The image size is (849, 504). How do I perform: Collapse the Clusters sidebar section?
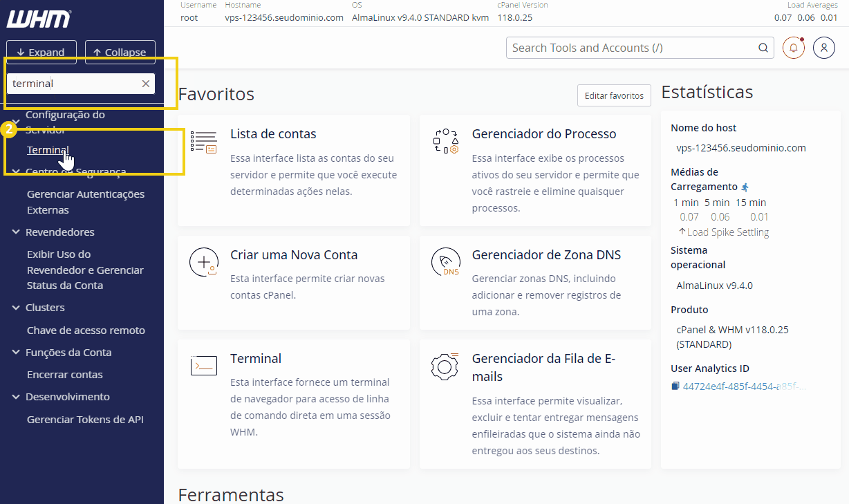point(17,307)
